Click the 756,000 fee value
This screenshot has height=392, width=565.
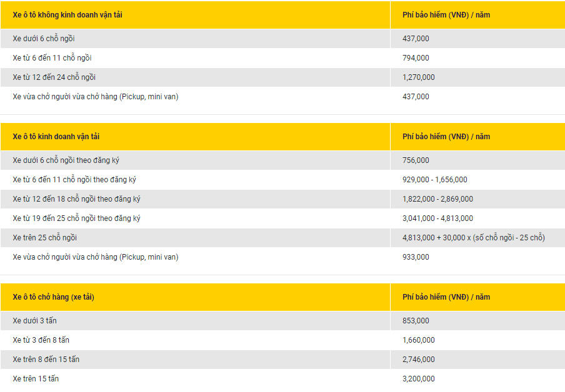pos(416,160)
